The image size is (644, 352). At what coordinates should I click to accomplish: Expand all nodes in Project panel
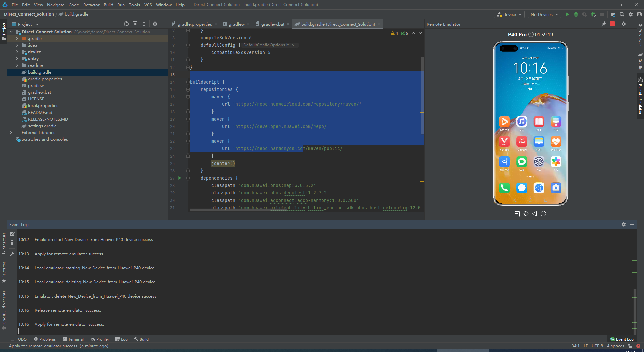click(135, 24)
